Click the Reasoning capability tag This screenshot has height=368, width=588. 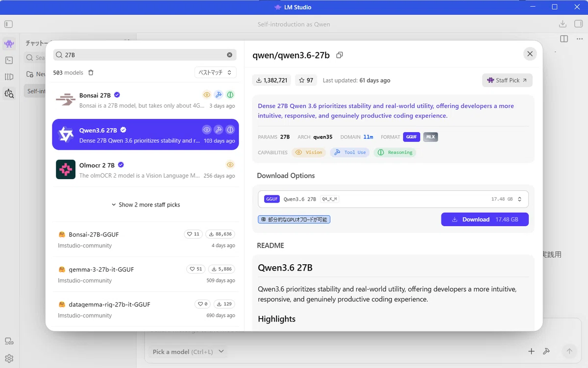395,153
